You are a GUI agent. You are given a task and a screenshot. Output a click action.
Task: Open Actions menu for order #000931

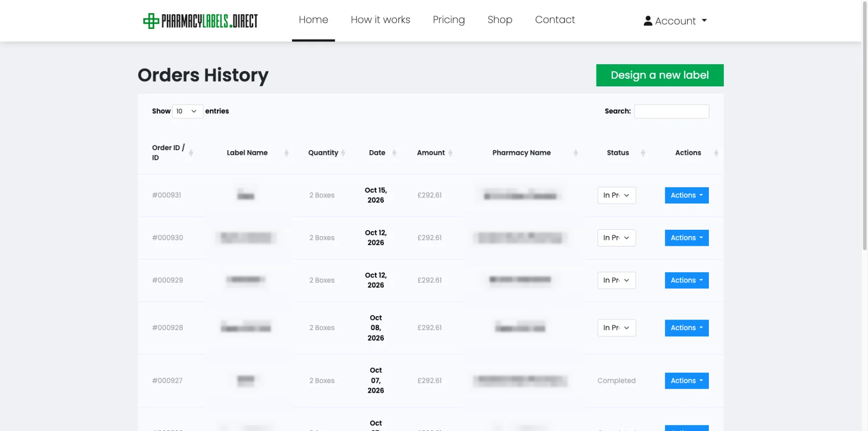(687, 195)
